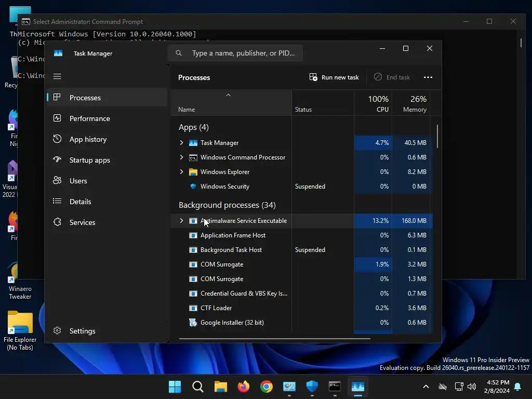Viewport: 532px width, 399px height.
Task: Click the Settings gear icon
Action: [57, 330]
